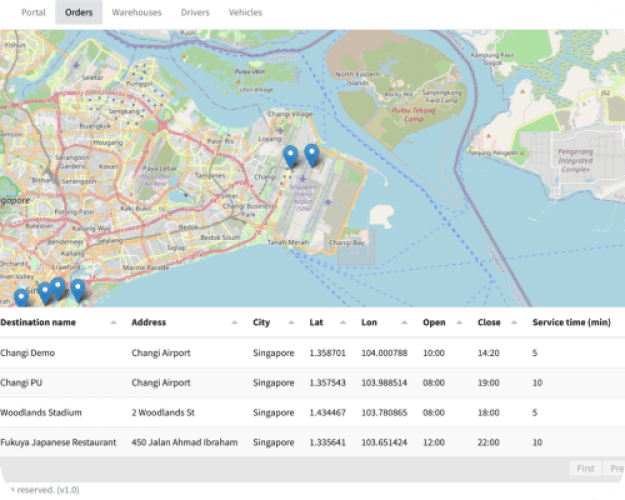625x500 pixels.
Task: Click open time 12:00
Action: coord(434,442)
